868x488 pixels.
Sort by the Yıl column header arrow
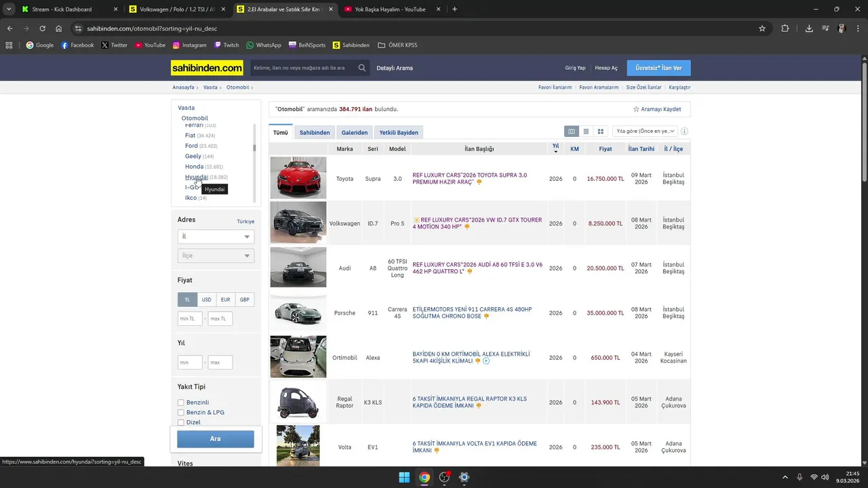tap(555, 152)
